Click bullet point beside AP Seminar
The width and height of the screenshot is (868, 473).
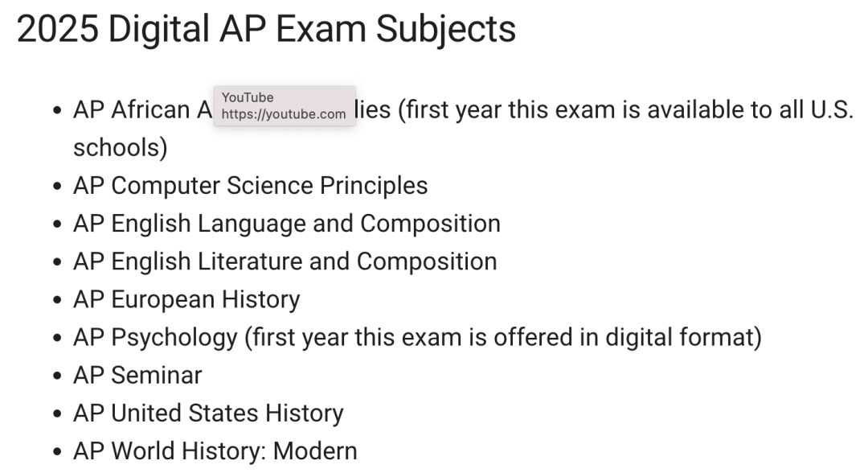click(57, 376)
